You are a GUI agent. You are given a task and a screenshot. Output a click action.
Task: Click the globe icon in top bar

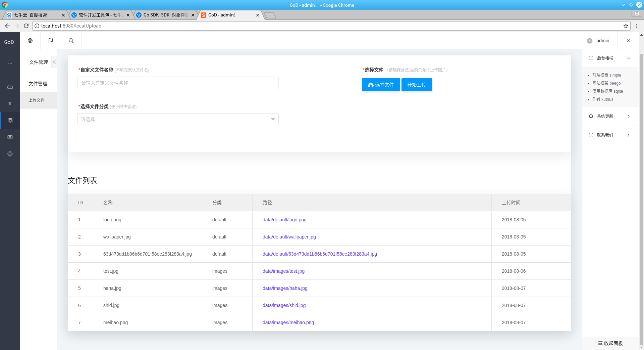click(30, 41)
